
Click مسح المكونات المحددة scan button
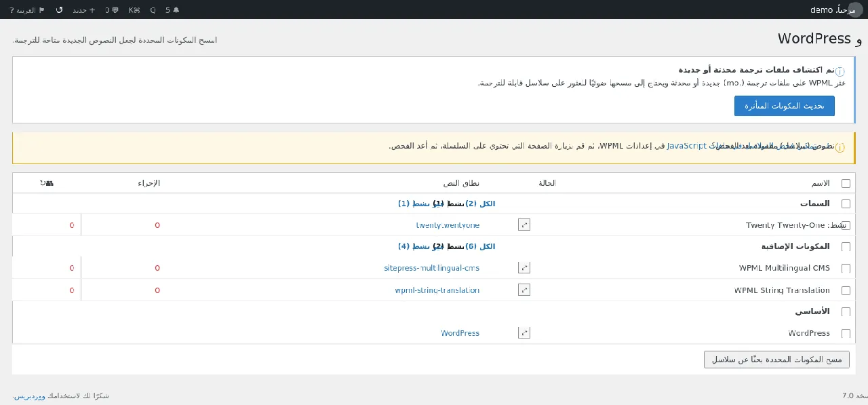(776, 360)
